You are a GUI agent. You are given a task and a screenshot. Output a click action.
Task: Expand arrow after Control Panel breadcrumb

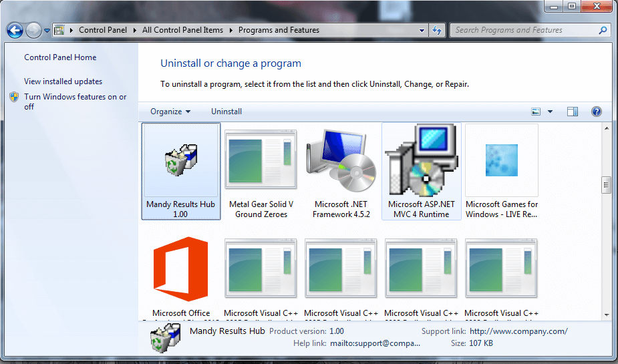[134, 30]
